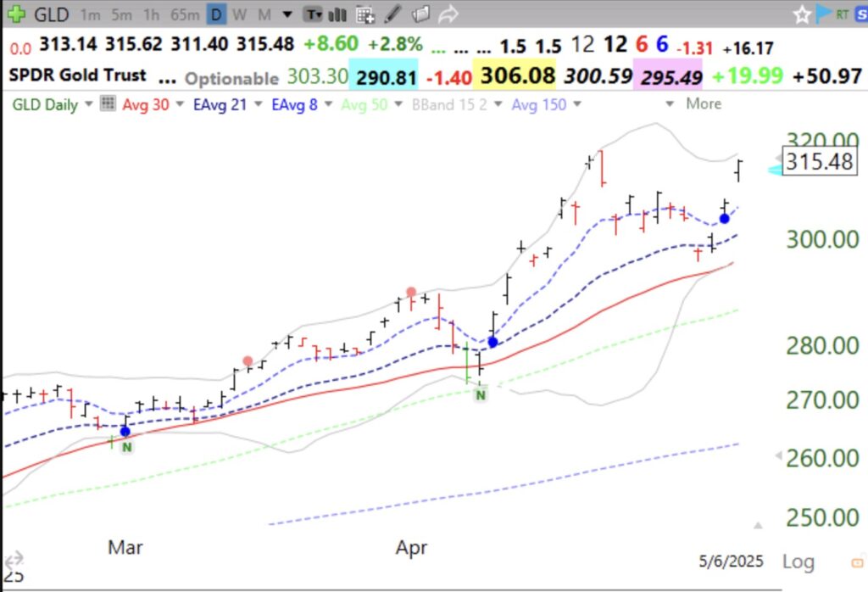
Task: Click the N marker below the April bar
Action: point(481,395)
